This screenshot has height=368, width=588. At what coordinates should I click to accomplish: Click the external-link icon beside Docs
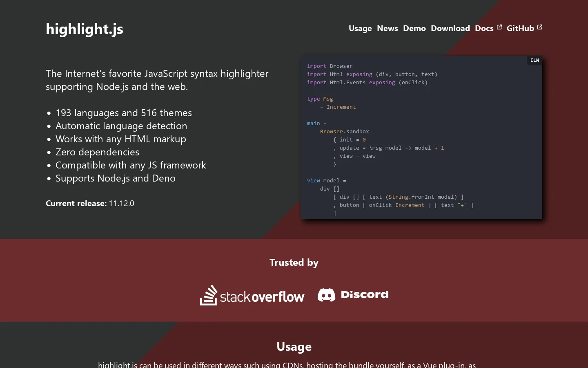499,27
